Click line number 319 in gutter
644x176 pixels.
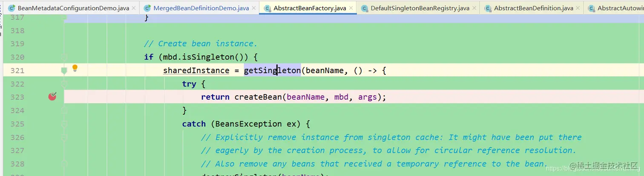click(17, 44)
